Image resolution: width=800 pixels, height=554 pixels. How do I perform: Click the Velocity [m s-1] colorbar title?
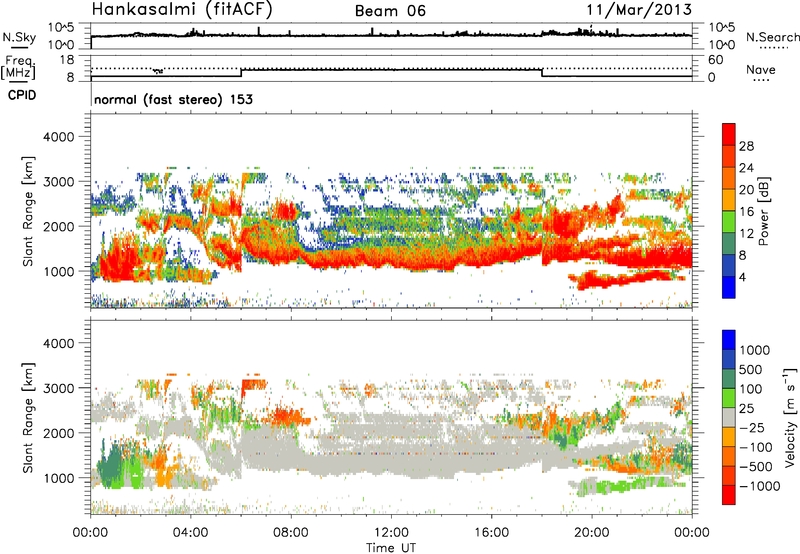(x=790, y=417)
